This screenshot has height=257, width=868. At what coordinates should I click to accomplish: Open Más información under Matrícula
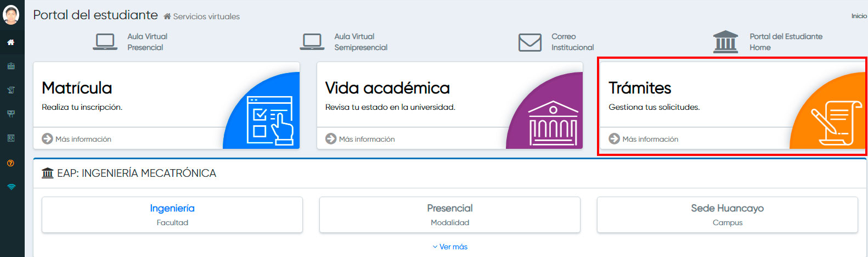tap(77, 139)
